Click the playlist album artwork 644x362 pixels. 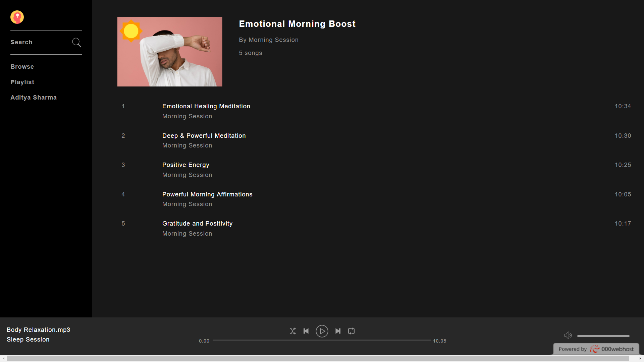[170, 52]
